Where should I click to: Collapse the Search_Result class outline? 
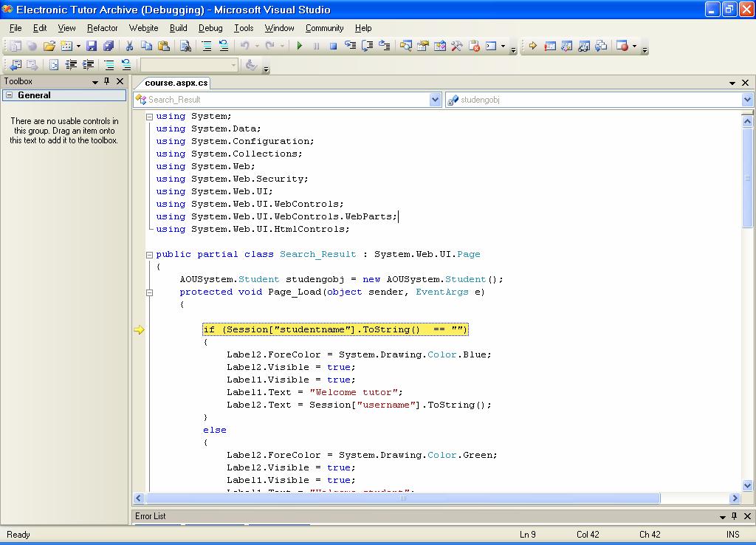149,255
